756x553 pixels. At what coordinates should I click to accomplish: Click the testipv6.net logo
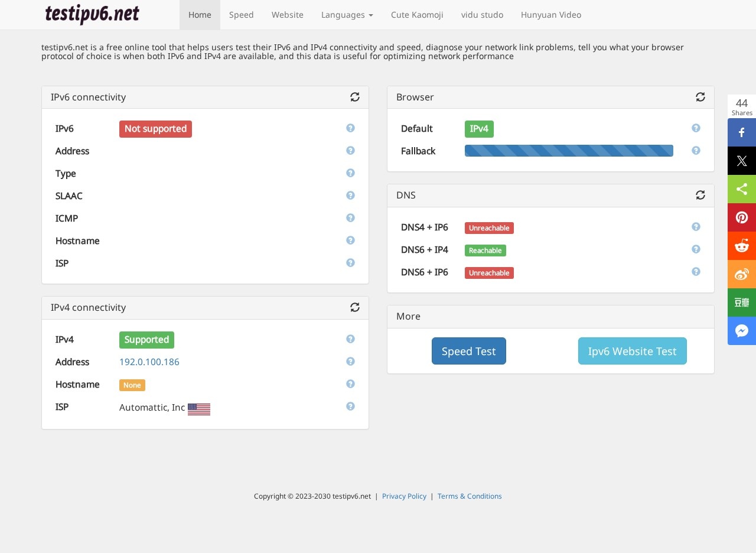tap(92, 14)
